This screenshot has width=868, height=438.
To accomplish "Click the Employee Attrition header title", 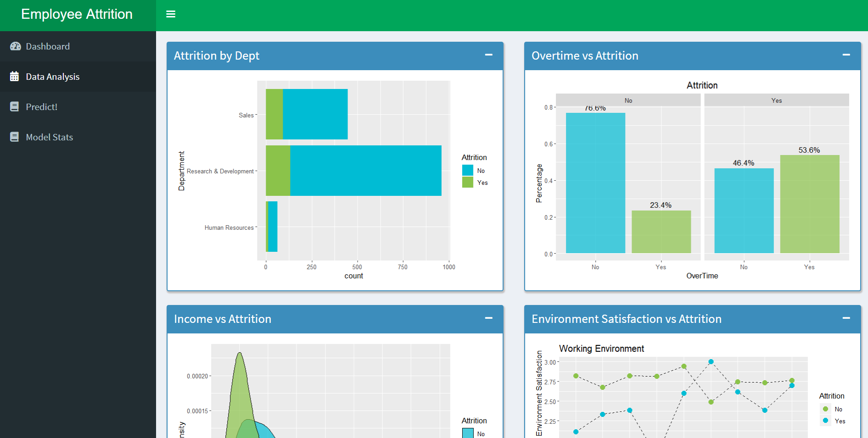I will (77, 14).
